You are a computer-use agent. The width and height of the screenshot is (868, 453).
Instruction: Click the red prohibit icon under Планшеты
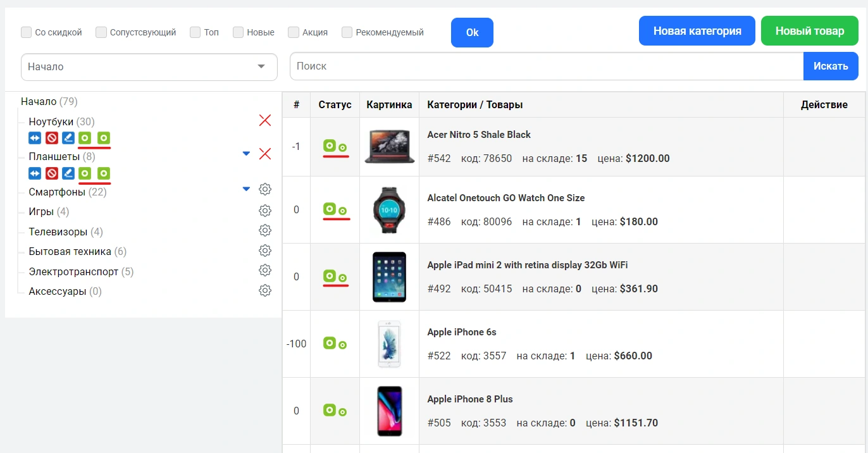tap(52, 173)
